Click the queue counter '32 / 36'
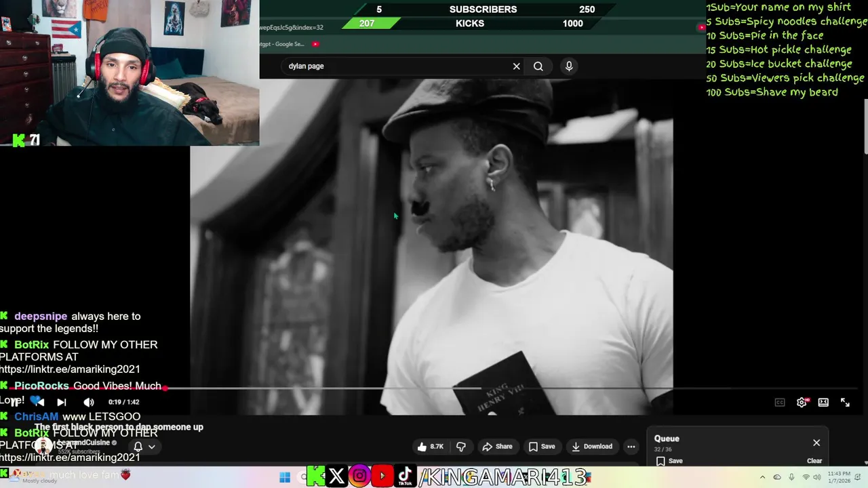Screen dimensions: 868x488 663,450
